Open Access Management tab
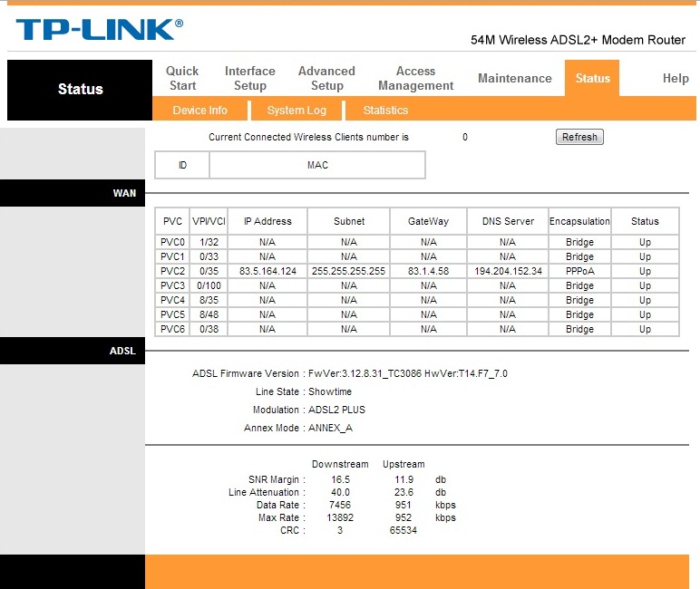700x589 pixels. [x=415, y=78]
